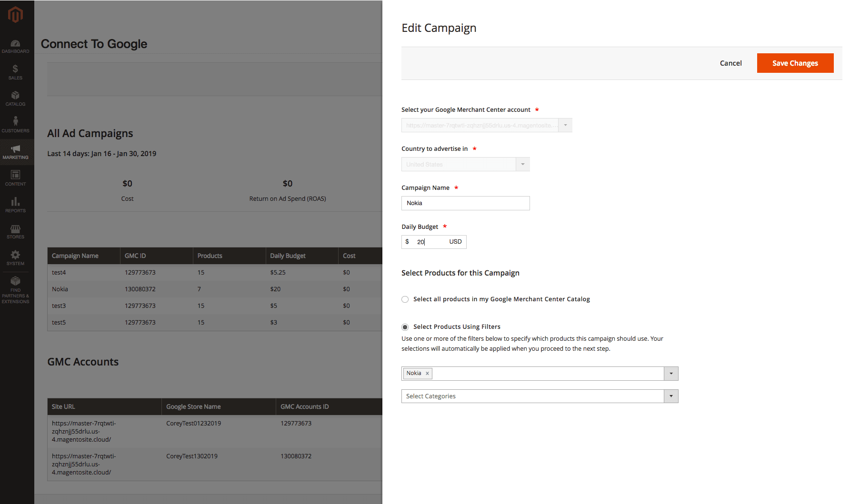Click the Save Changes button
Image resolution: width=860 pixels, height=504 pixels.
[x=795, y=63]
